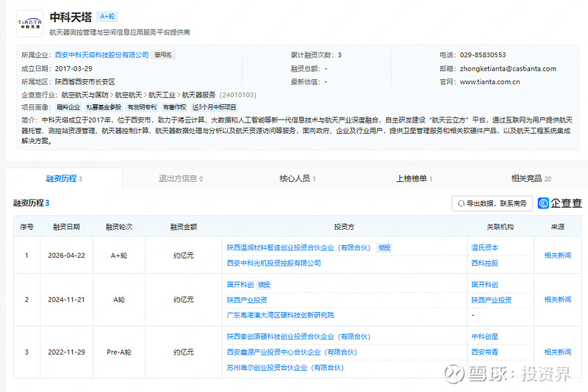The image size is (588, 392).
Task: Click 导出数据，联系商务 button
Action: pos(492,203)
